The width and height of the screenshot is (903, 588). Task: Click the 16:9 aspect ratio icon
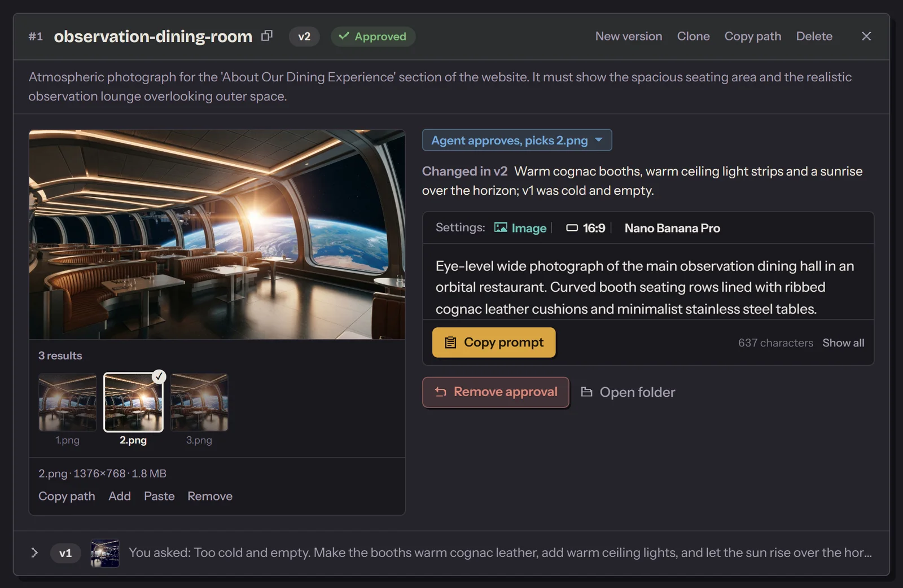pyautogui.click(x=572, y=228)
